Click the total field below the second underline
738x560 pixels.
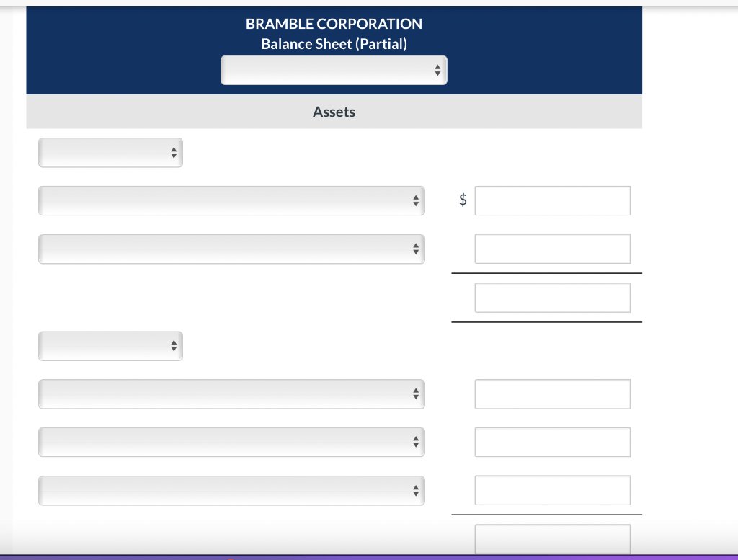click(552, 538)
